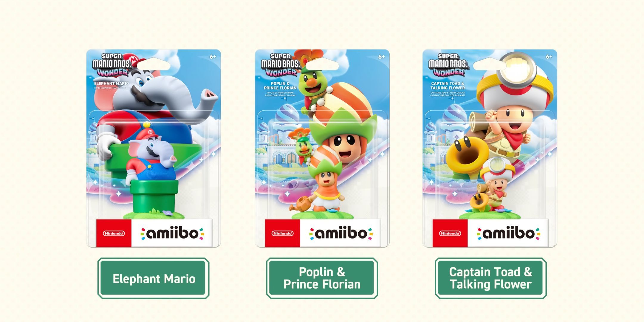
Task: Select the Captain Toad amiibo package
Action: (x=490, y=148)
